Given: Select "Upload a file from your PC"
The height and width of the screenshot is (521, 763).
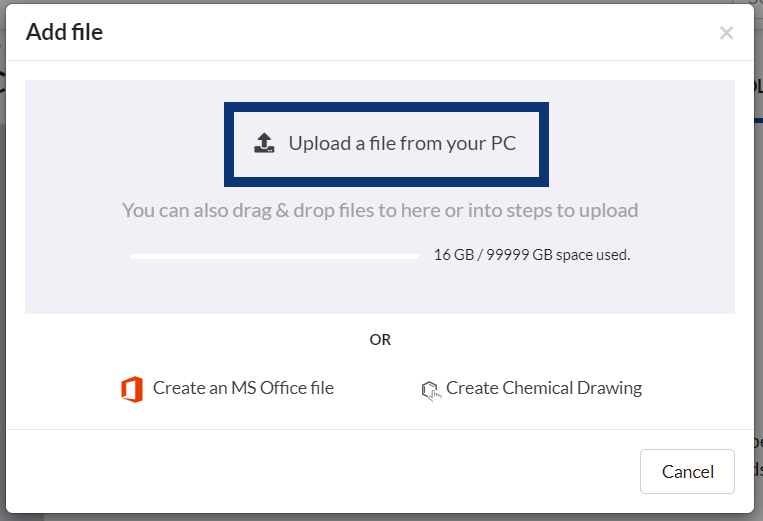Looking at the screenshot, I should pos(386,143).
